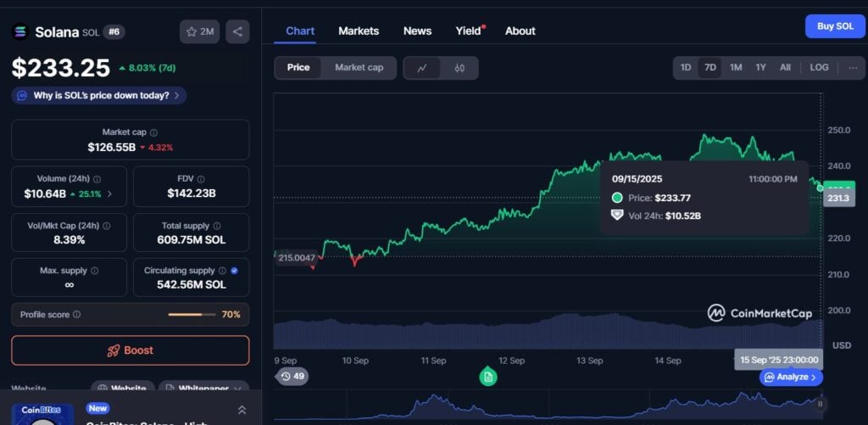Viewport: 868px width, 425px height.
Task: Toggle LOG scale on chart
Action: 820,68
